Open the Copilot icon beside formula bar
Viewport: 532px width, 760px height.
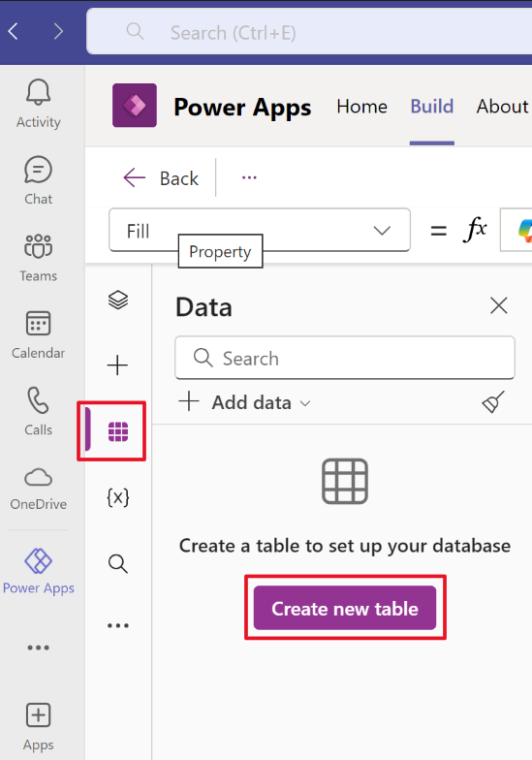(x=519, y=231)
